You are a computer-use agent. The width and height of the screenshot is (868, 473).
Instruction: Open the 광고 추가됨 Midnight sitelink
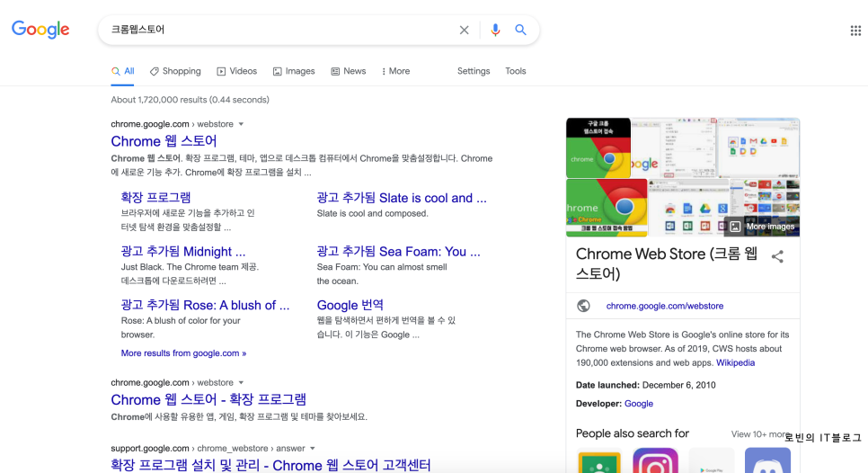tap(182, 252)
